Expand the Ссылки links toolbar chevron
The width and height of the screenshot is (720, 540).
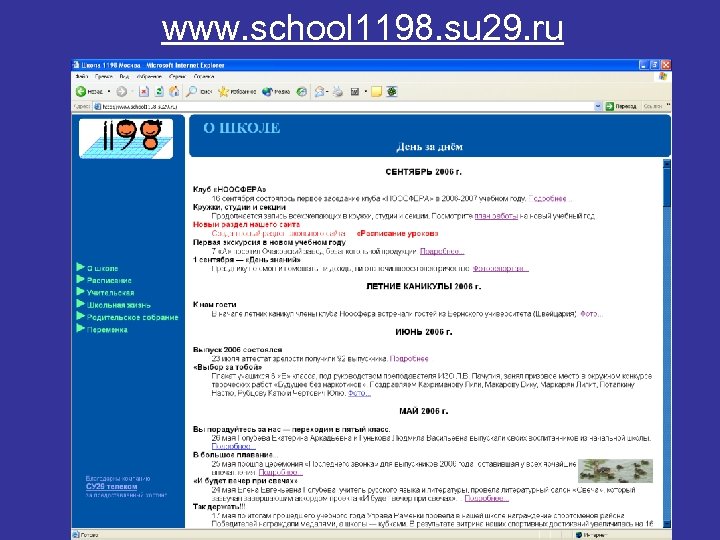[x=669, y=106]
